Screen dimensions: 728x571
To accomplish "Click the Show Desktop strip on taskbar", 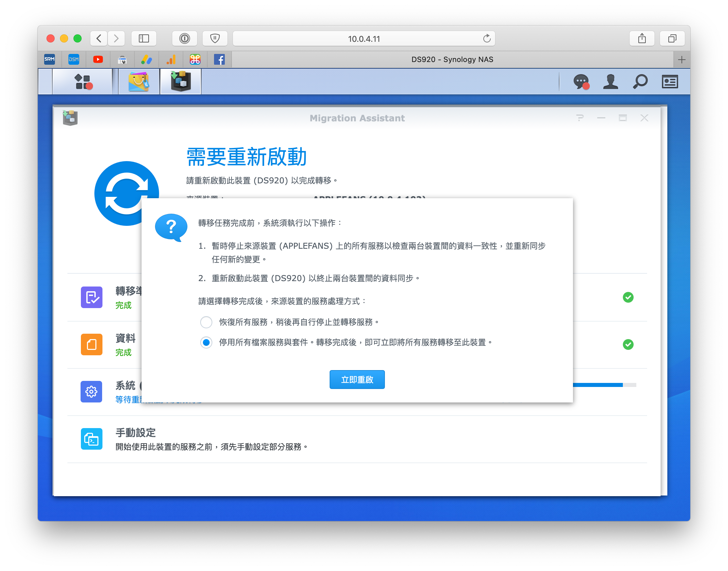I will coord(45,82).
